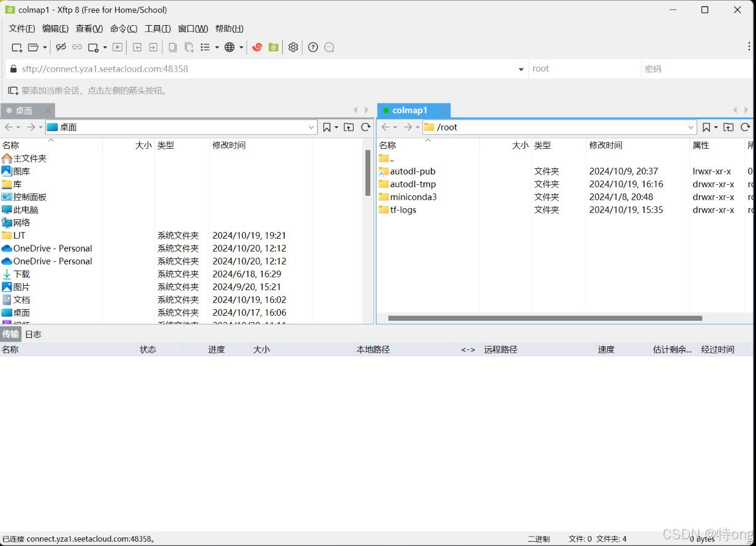
Task: Open the session address bar dropdown
Action: point(521,69)
